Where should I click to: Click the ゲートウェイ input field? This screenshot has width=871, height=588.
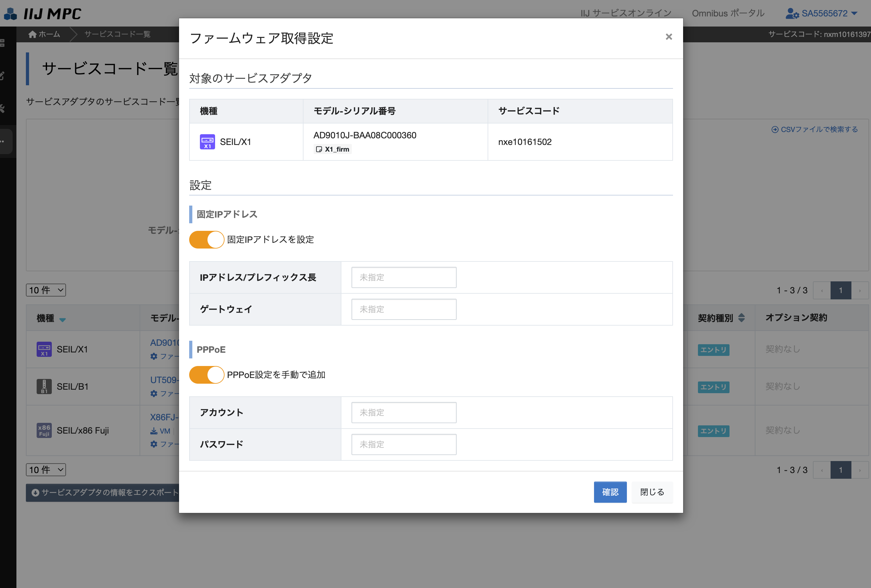pyautogui.click(x=404, y=309)
